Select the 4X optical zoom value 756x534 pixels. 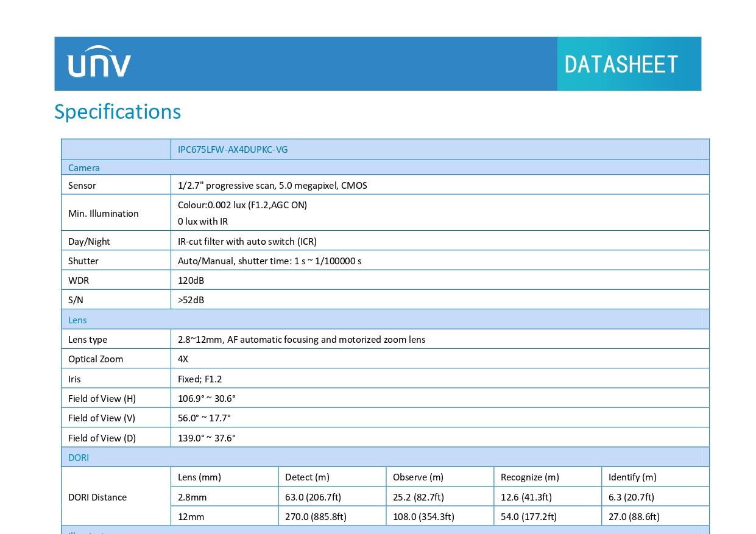click(183, 359)
